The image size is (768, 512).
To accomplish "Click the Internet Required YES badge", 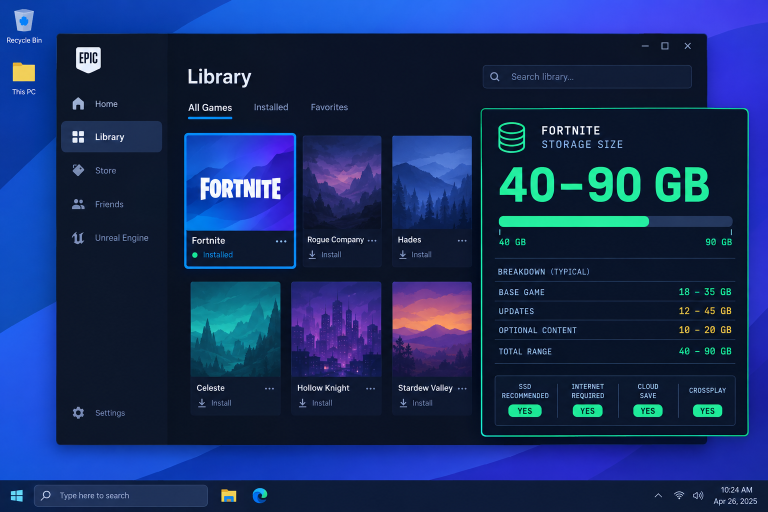I will coord(587,411).
